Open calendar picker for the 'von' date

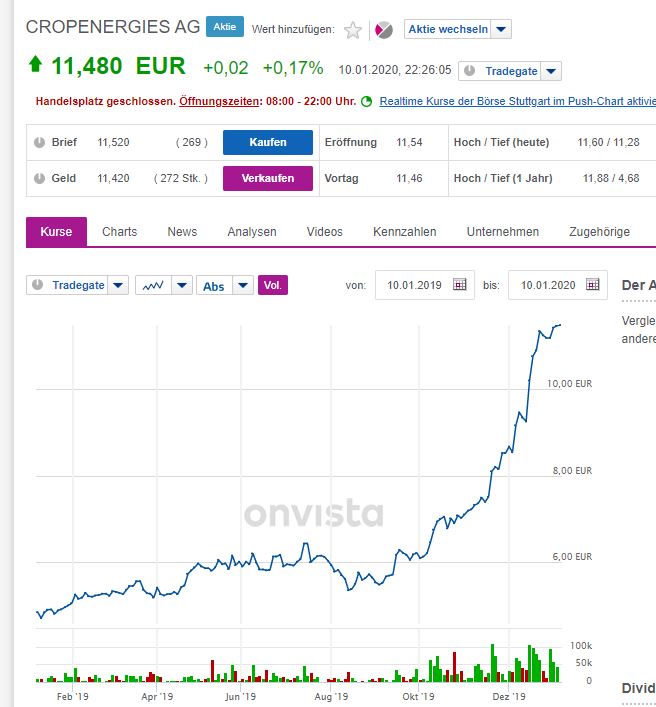(x=460, y=285)
